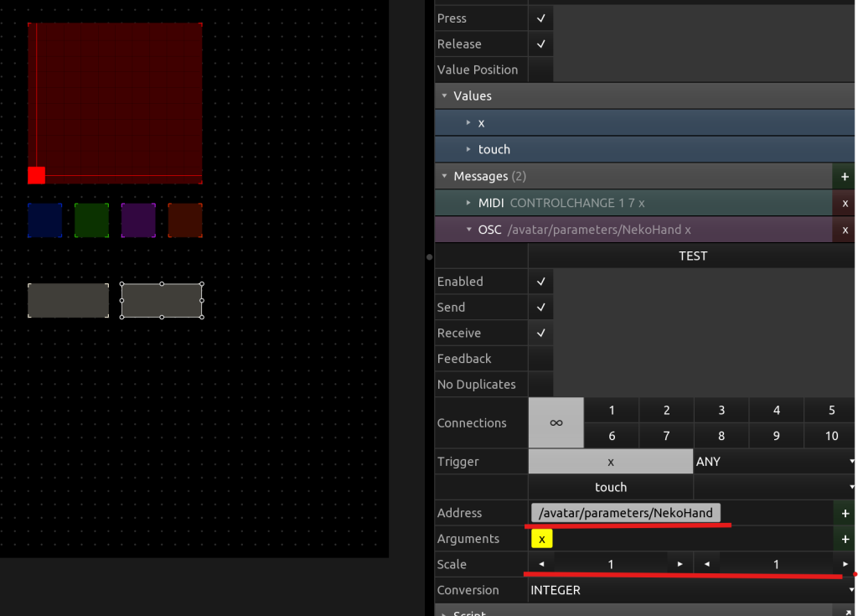The image size is (858, 616).
Task: Collapse the Values section
Action: tap(445, 96)
